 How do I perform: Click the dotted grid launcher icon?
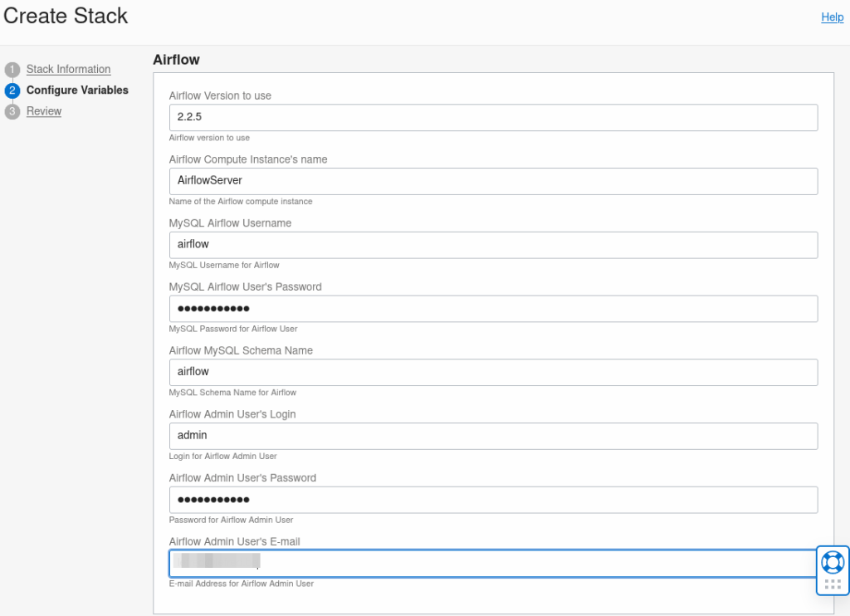(833, 582)
